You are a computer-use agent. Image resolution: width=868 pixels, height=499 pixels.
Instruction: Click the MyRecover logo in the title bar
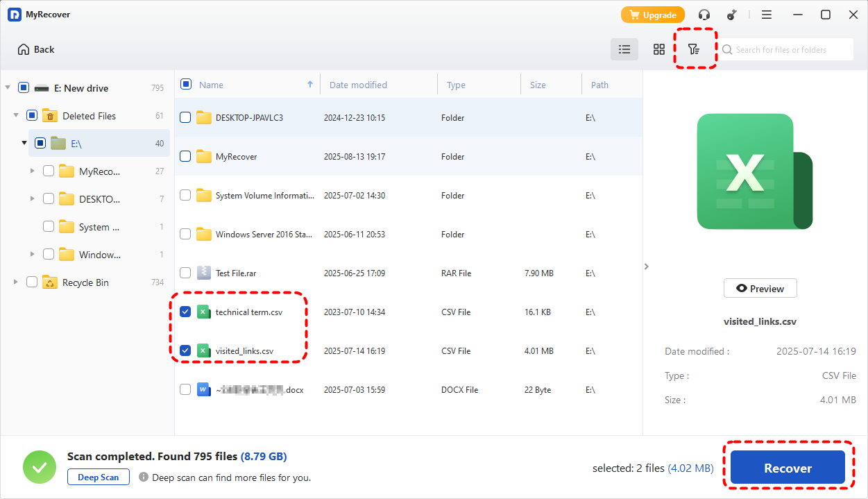[15, 15]
